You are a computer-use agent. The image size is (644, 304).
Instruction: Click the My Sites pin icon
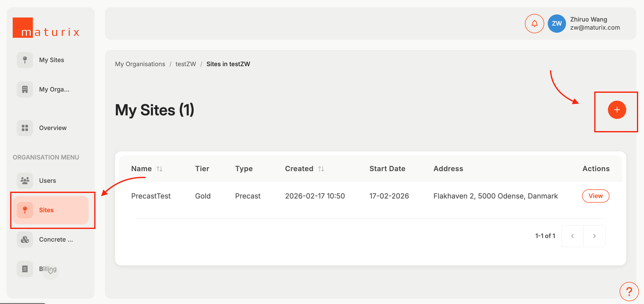25,60
